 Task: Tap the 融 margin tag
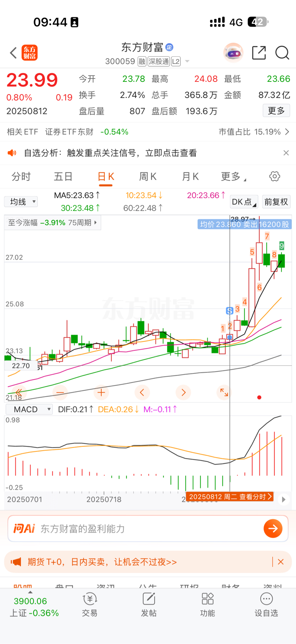[142, 61]
